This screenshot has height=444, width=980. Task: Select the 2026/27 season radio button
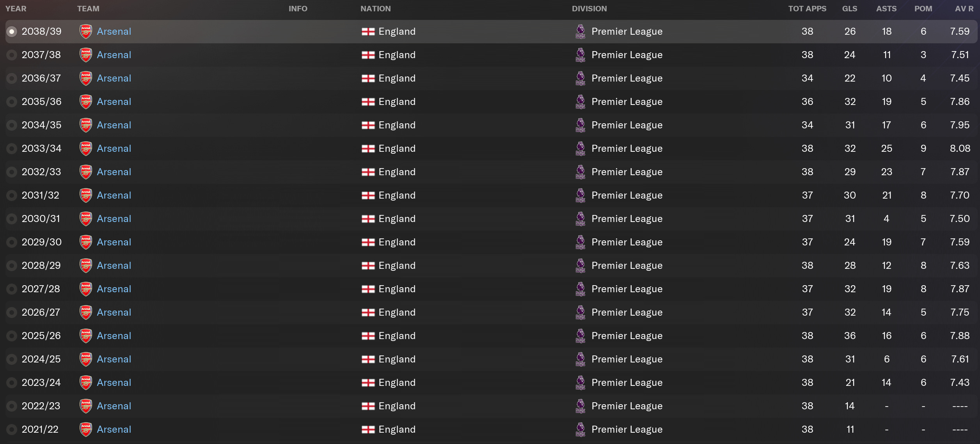click(12, 313)
